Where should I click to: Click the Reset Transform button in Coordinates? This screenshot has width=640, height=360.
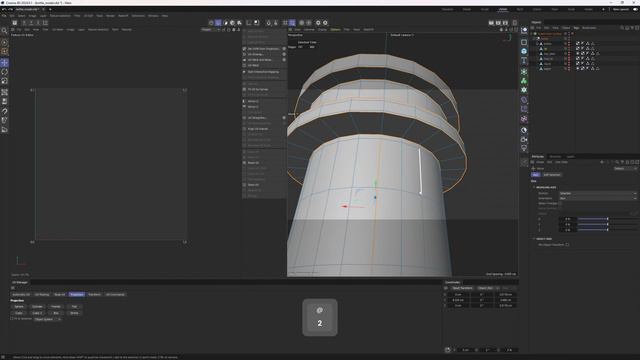tap(462, 288)
